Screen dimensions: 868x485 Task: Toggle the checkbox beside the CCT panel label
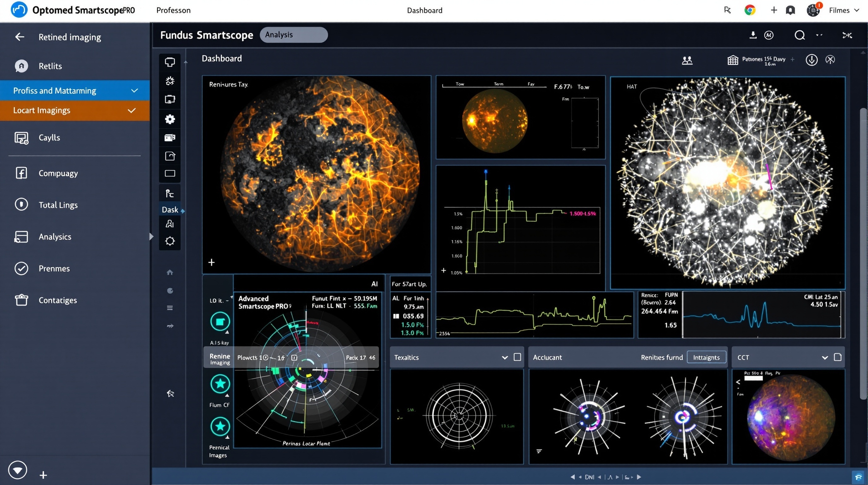point(839,357)
